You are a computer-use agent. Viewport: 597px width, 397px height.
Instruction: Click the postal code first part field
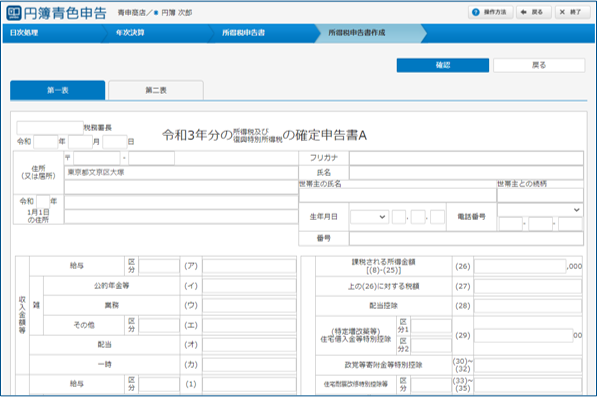tap(97, 158)
